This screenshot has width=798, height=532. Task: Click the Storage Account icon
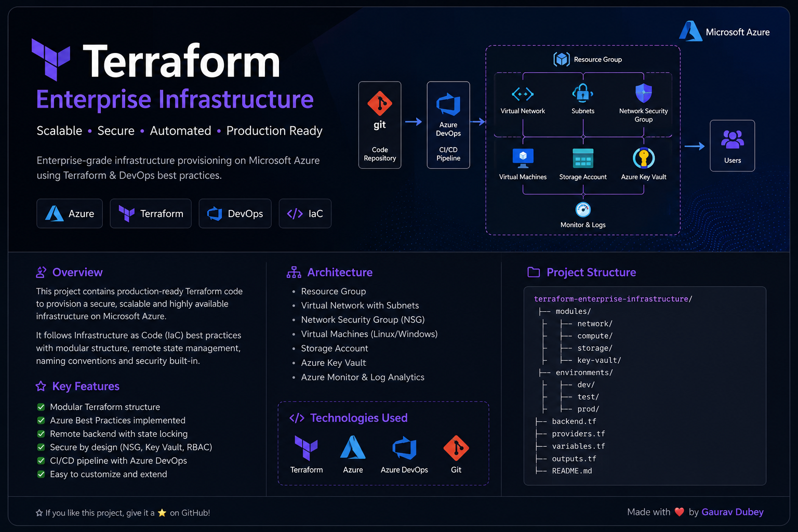tap(583, 158)
